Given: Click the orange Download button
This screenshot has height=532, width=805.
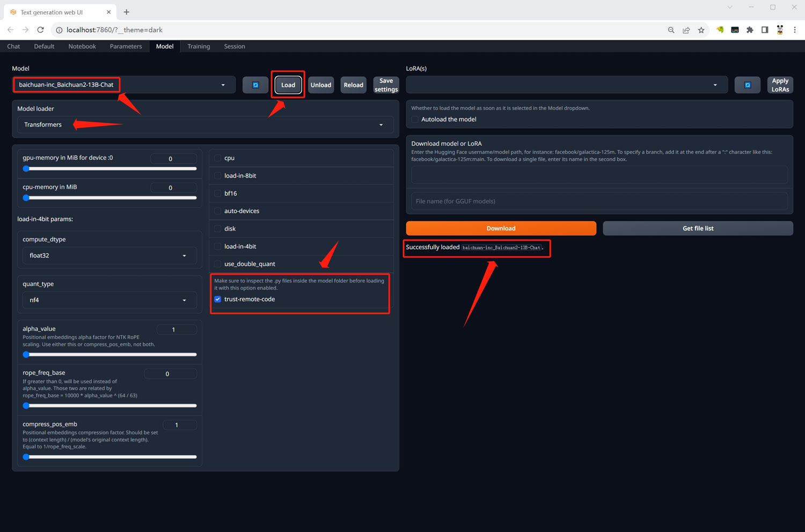Looking at the screenshot, I should point(501,228).
